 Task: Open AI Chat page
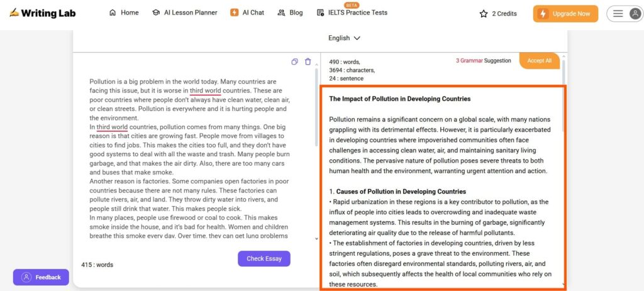pyautogui.click(x=247, y=13)
